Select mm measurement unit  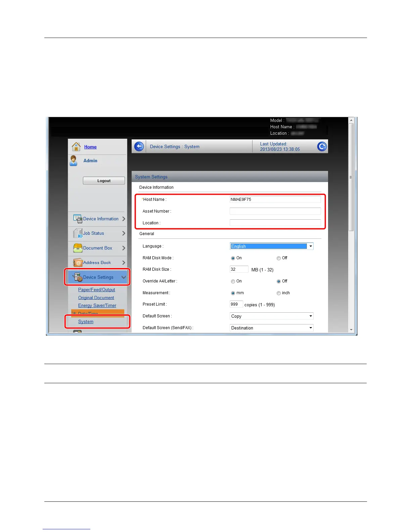point(233,293)
